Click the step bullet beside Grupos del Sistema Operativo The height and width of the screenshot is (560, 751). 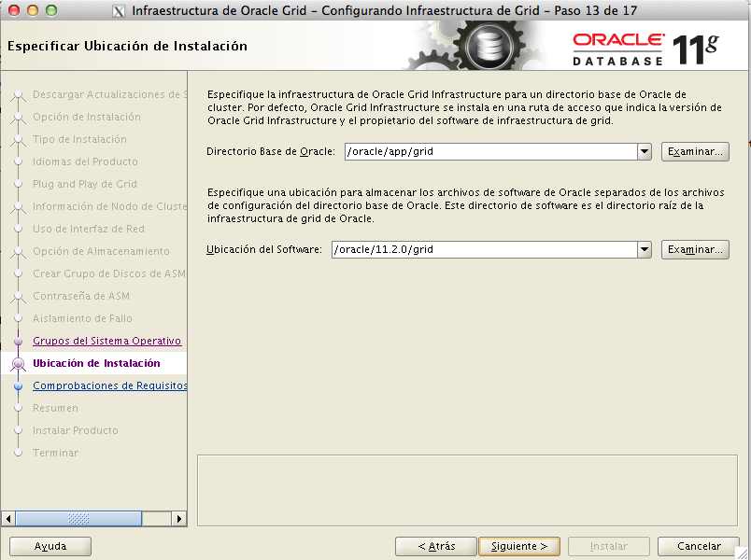18,342
